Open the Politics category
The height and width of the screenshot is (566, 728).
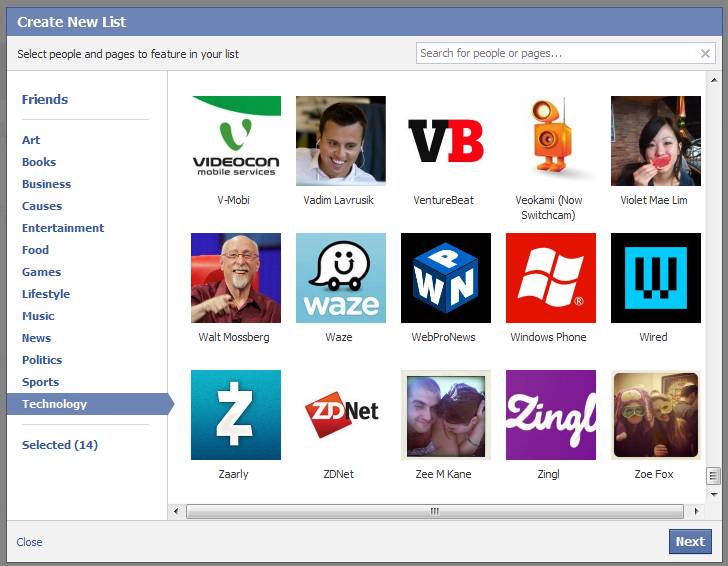[42, 360]
